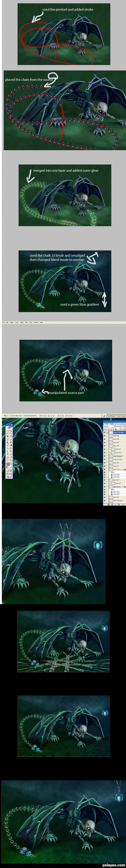126x868 pixels.
Task: Hide Layer 148 with eye icon
Action: click(x=104, y=436)
